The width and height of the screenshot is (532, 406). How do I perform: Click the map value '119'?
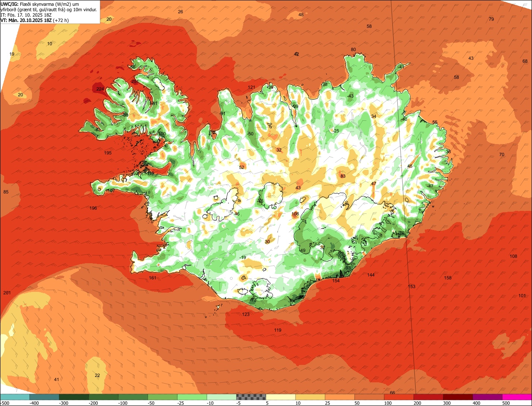278,330
